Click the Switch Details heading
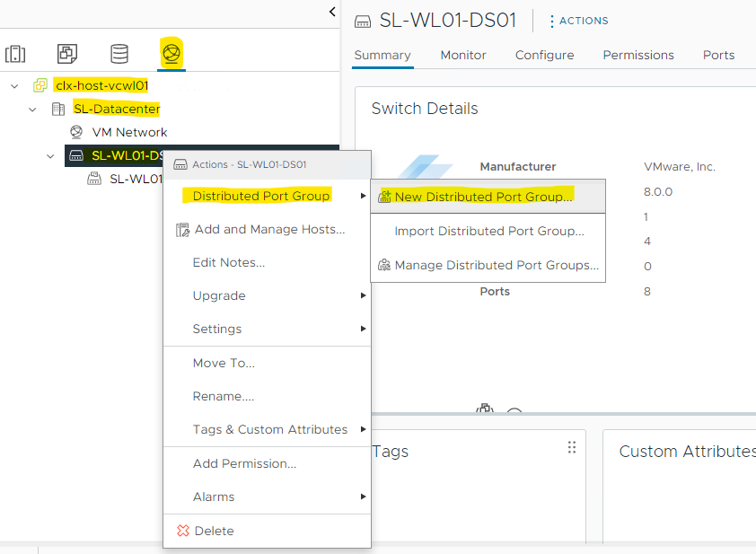The width and height of the screenshot is (756, 554). pos(425,109)
